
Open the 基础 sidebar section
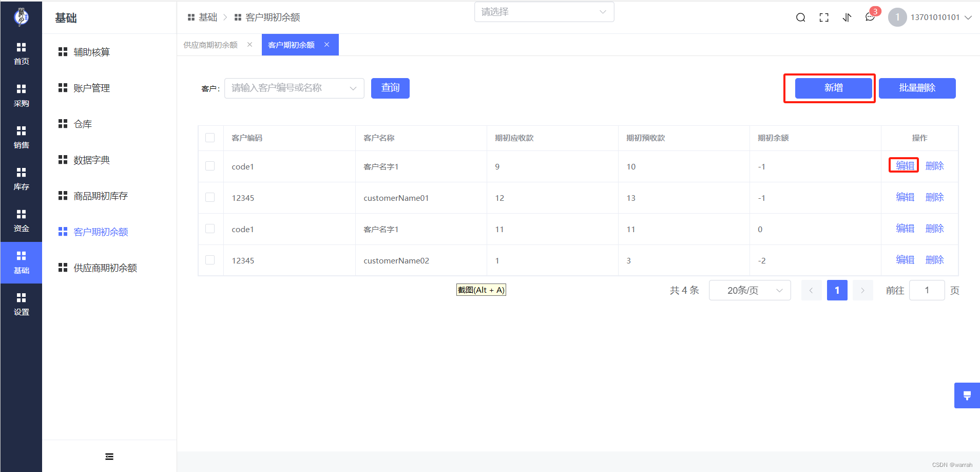click(x=21, y=262)
